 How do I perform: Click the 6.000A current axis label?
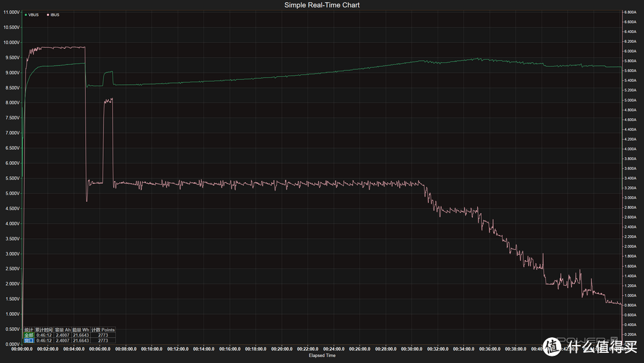[630, 51]
